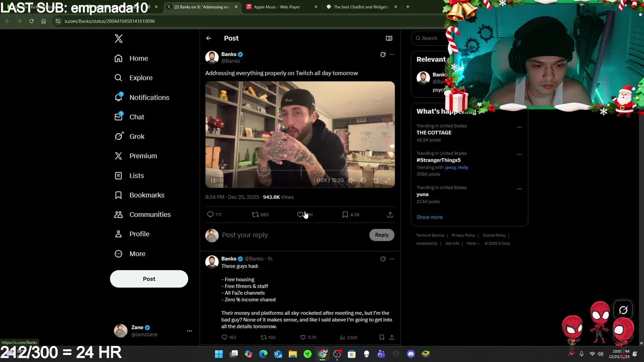Open Lists

129,175
